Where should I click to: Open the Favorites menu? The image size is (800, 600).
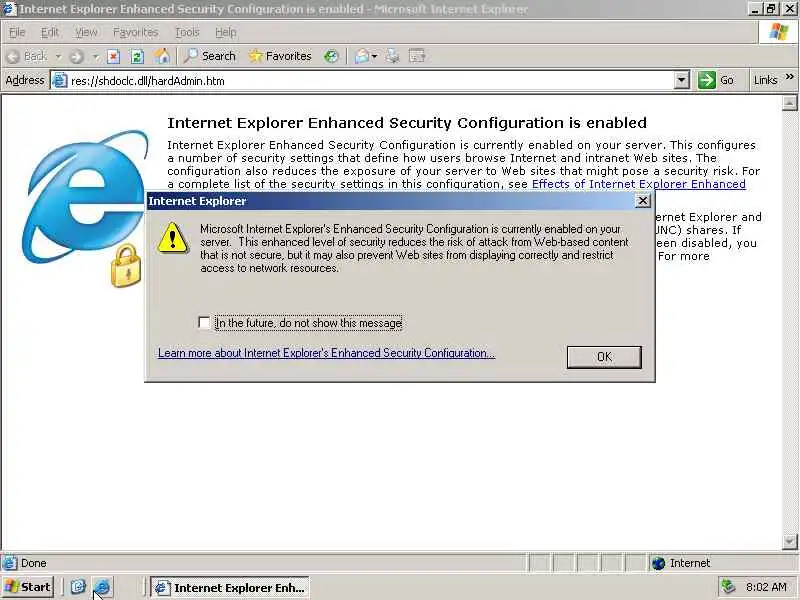(x=136, y=33)
